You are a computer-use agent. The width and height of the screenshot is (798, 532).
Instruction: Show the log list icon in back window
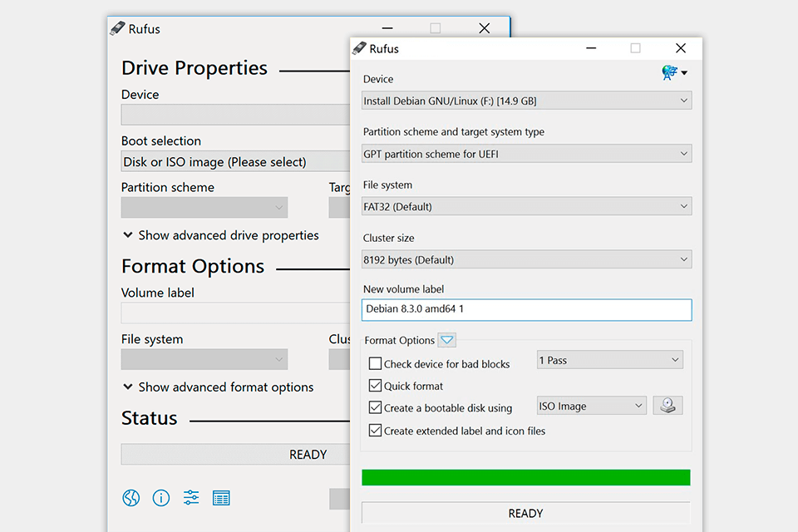tap(221, 498)
